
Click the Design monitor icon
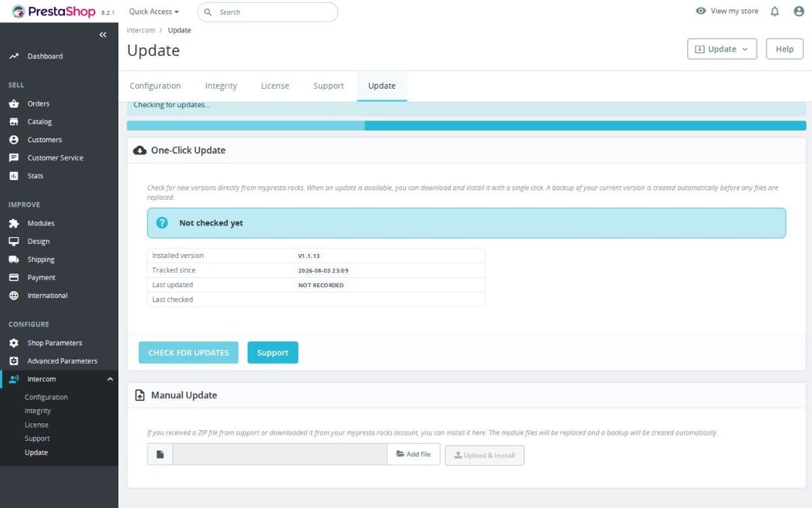click(14, 241)
